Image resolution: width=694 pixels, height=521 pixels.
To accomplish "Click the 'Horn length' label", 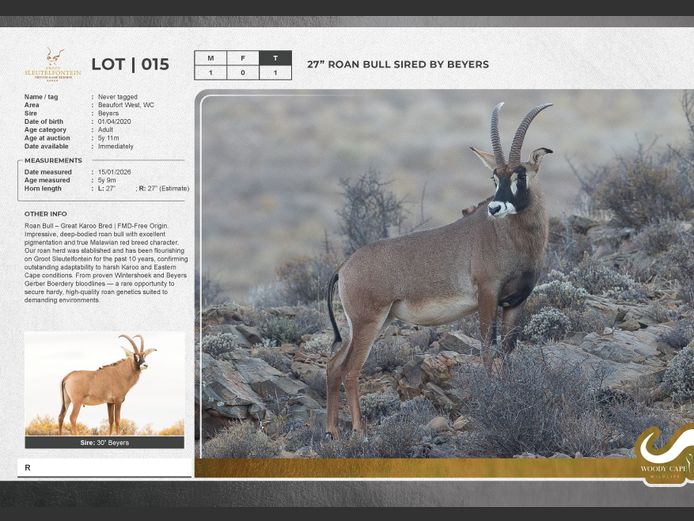I will [43, 188].
